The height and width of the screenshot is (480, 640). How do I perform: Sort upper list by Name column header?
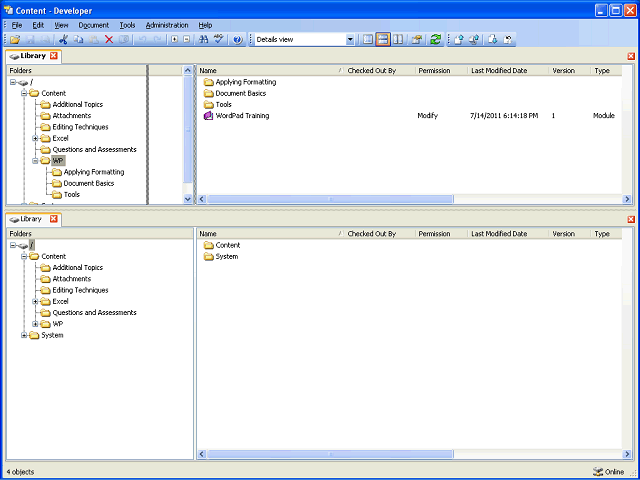pos(271,71)
